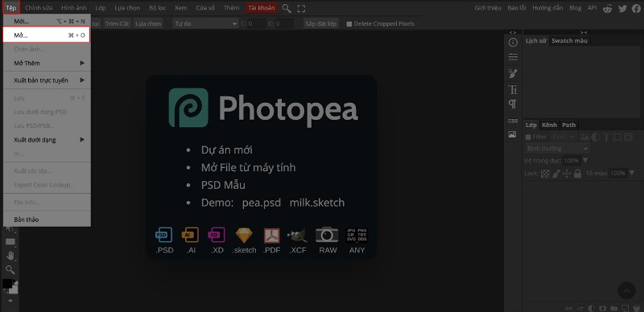This screenshot has height=312, width=644.
Task: Open the Chỉnh sửa menu
Action: (x=39, y=8)
